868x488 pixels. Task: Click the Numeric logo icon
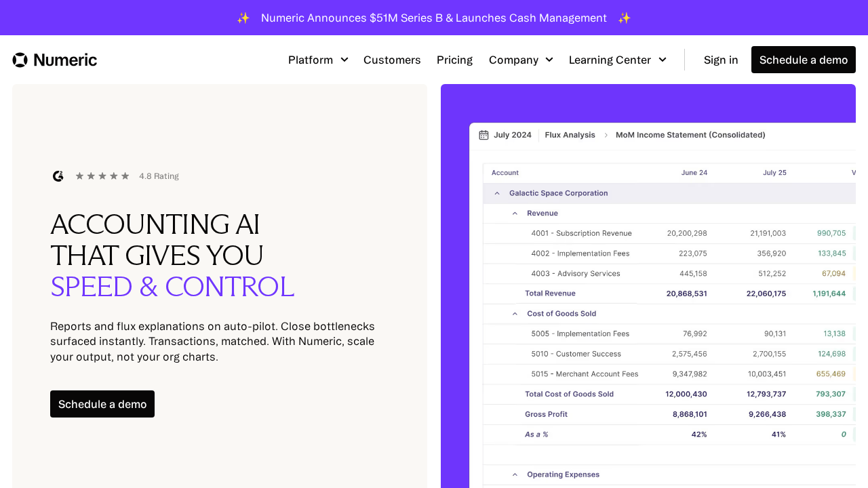tap(20, 60)
